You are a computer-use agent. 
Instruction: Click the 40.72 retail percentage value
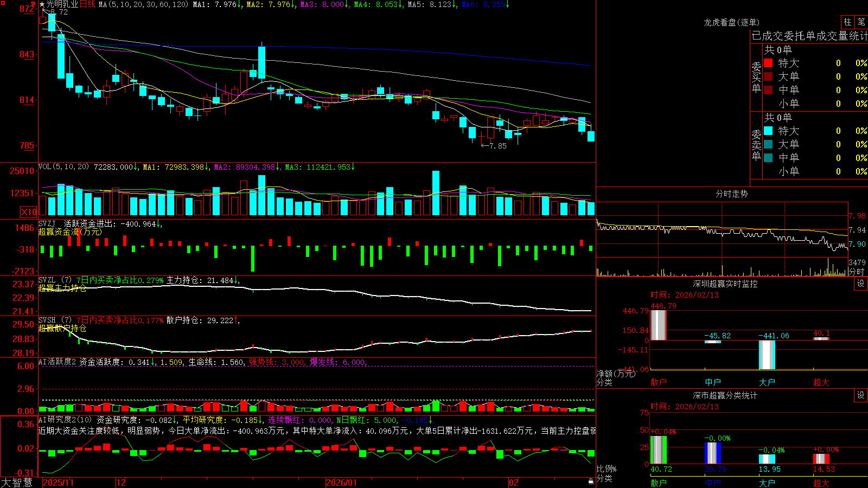(x=661, y=469)
